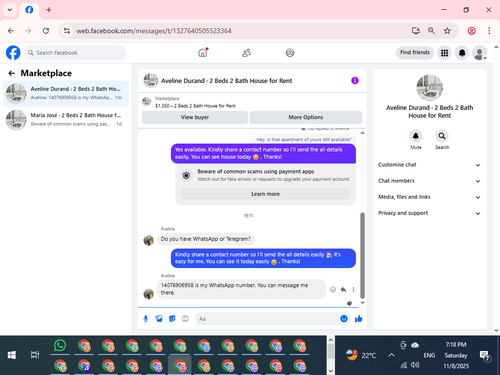This screenshot has width=500, height=375.
Task: Click the Find friends button
Action: click(415, 52)
